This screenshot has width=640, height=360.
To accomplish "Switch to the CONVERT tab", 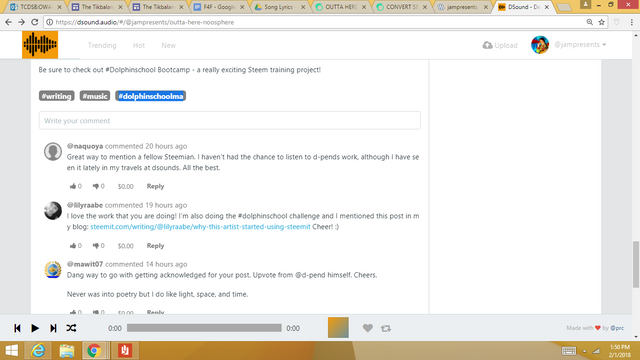I will (402, 7).
